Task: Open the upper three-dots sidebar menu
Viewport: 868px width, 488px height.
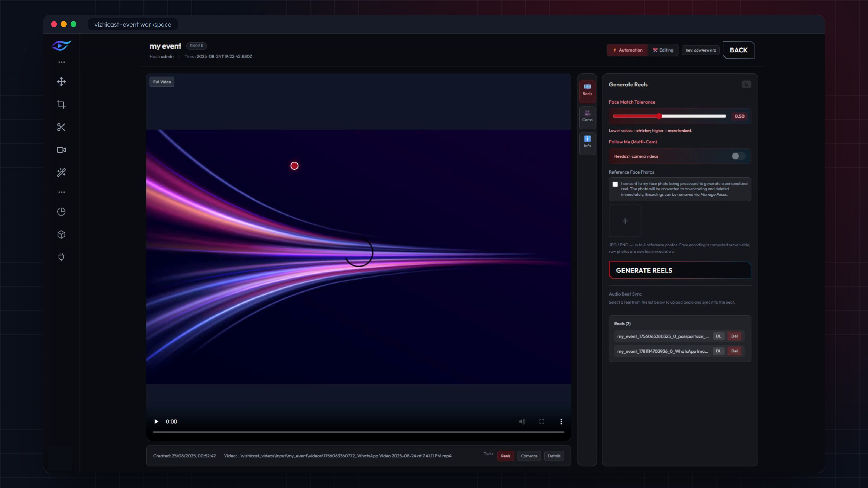Action: coord(61,62)
